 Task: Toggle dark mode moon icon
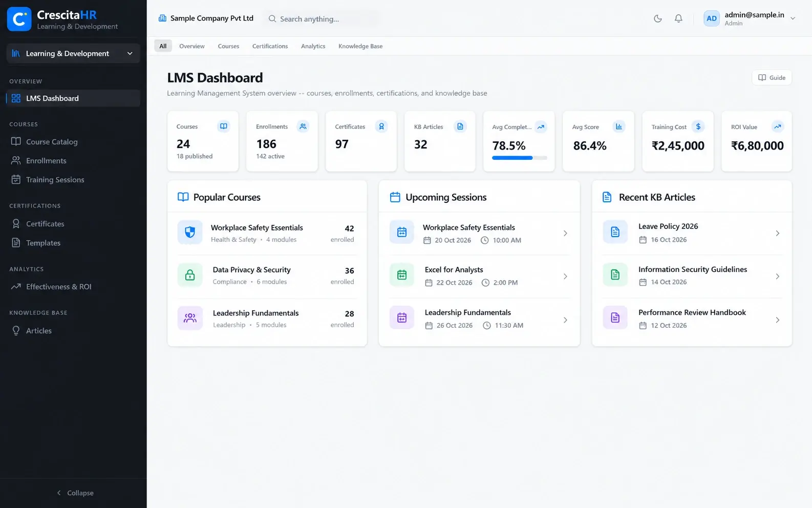(x=658, y=18)
